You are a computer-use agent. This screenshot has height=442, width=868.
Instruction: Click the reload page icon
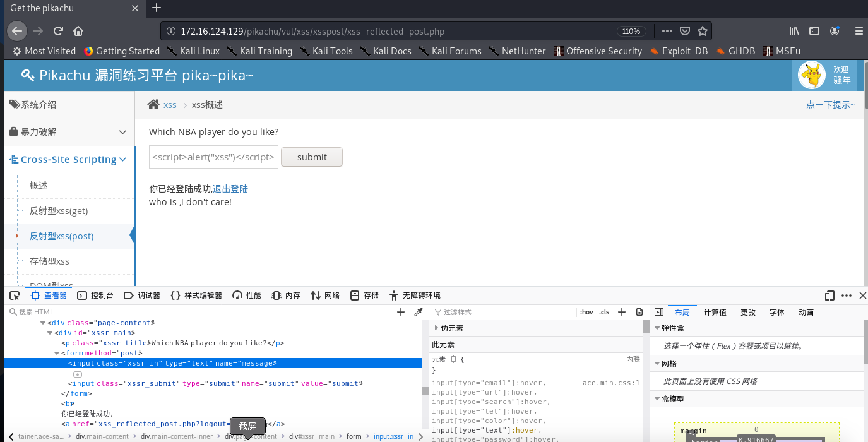click(x=58, y=31)
